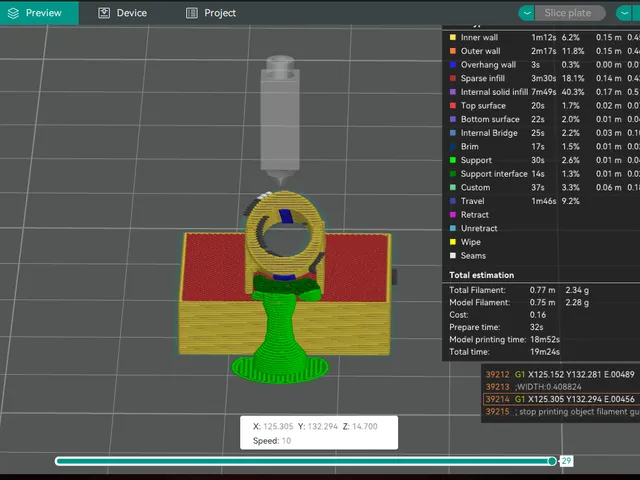Select highlighted G-code line 39214
Image resolution: width=640 pixels, height=480 pixels.
(x=561, y=399)
